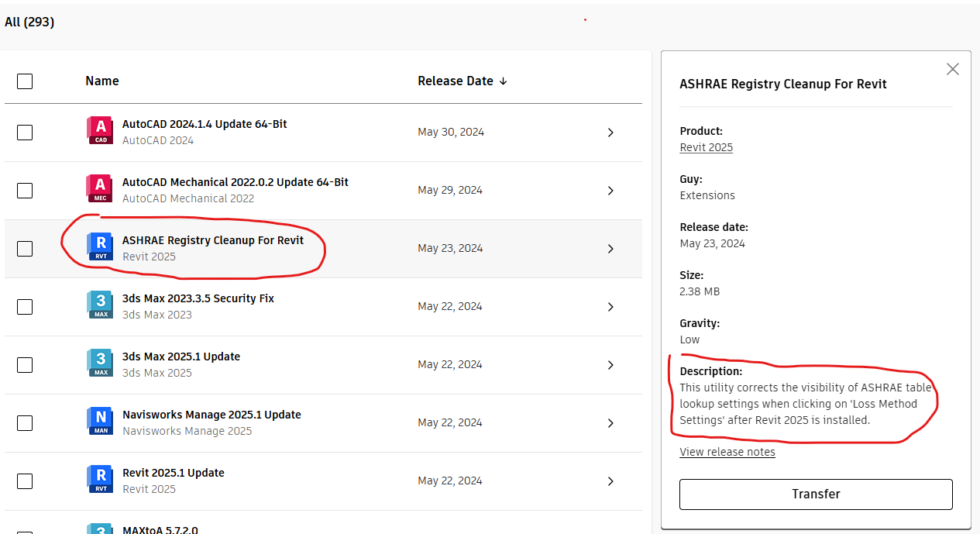
Task: Open the View release notes link
Action: 727,451
